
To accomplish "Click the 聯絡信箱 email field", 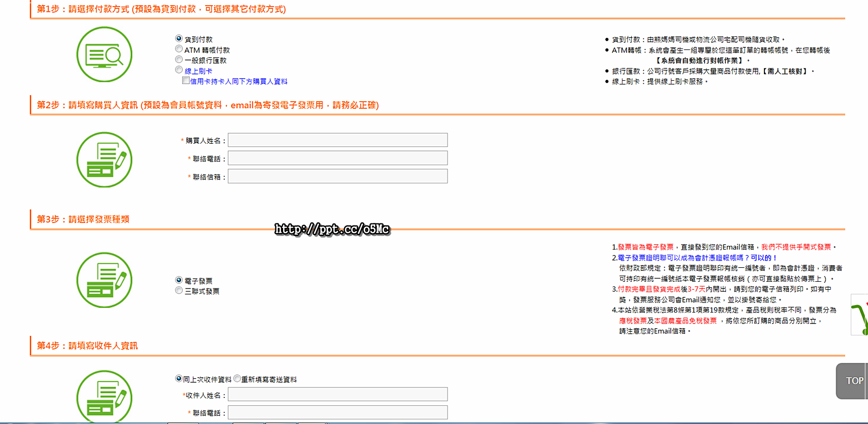I will tap(338, 177).
